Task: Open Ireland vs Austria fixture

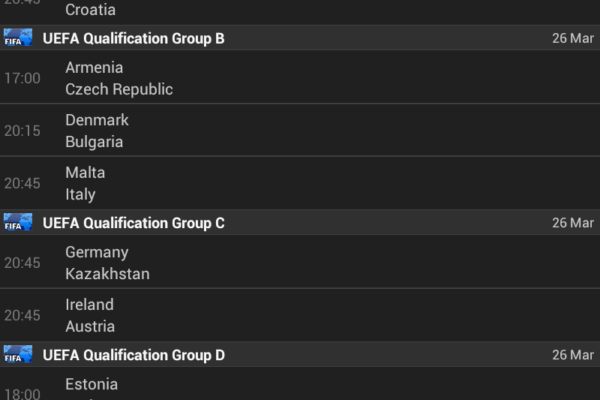Action: [300, 315]
